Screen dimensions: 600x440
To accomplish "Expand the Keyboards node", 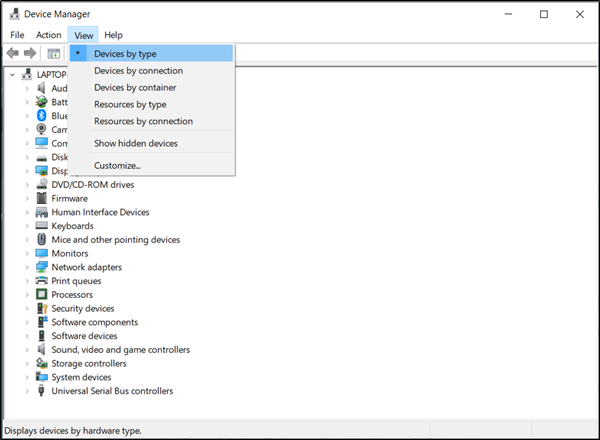I will click(x=27, y=226).
